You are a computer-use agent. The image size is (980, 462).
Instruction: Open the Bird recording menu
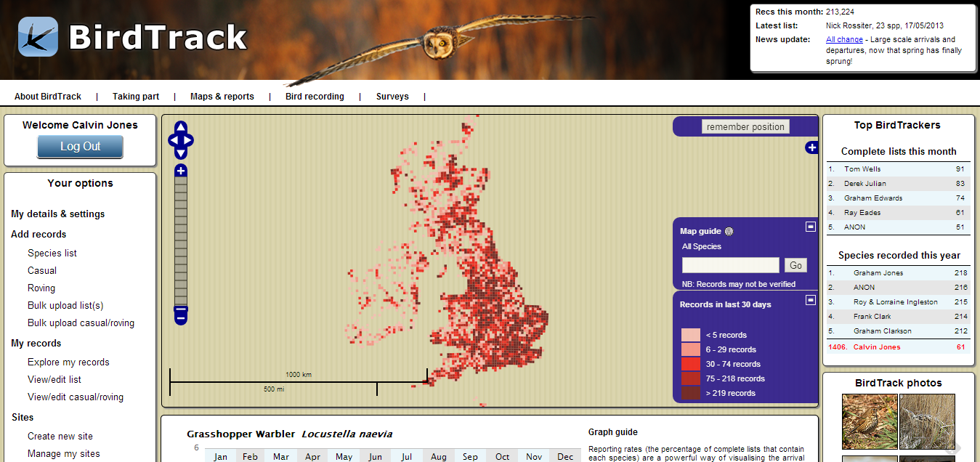315,97
